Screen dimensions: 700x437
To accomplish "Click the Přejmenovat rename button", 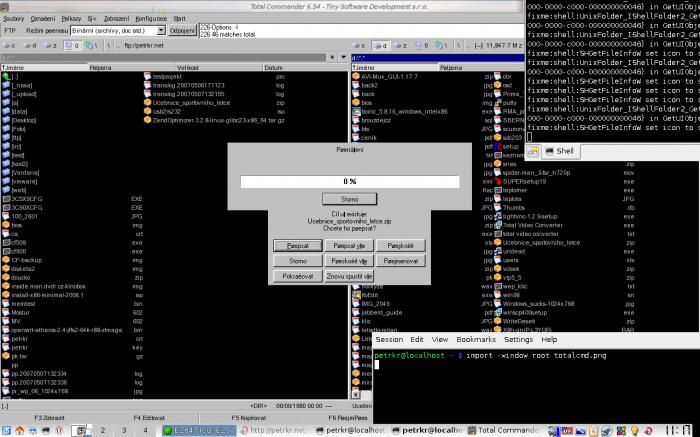I will [400, 261].
